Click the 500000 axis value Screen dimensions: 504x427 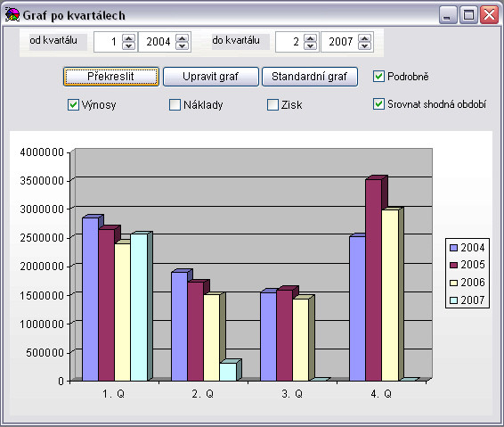point(45,353)
